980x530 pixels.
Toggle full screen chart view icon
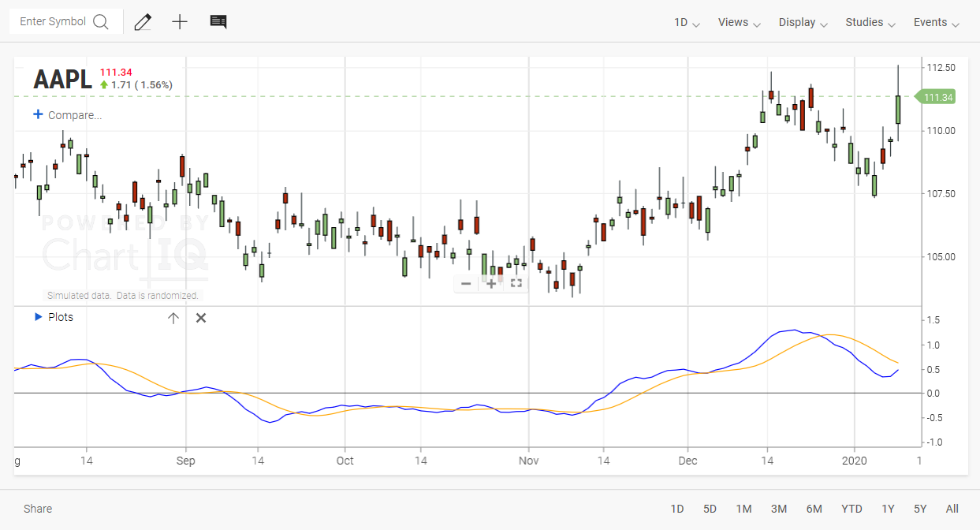coord(516,283)
